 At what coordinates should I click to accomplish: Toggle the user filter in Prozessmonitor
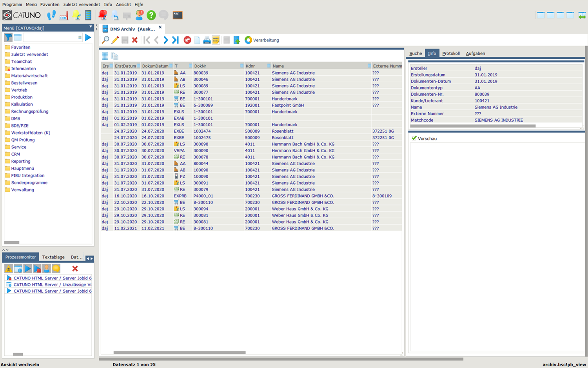tap(47, 269)
